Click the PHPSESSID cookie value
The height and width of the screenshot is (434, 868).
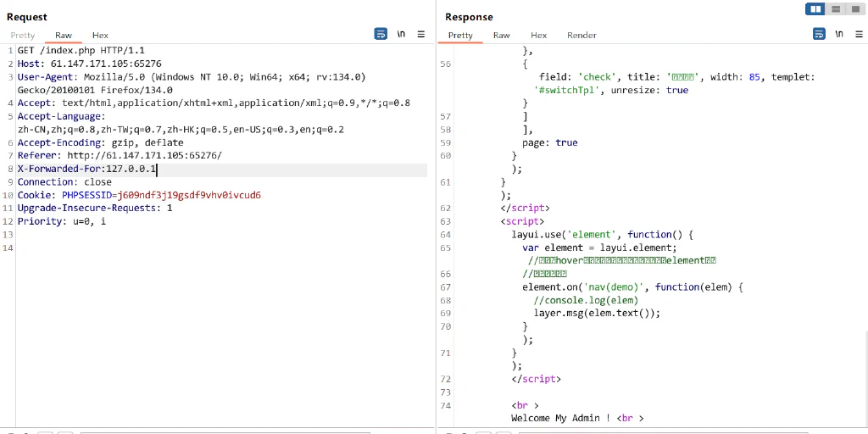[x=189, y=196]
